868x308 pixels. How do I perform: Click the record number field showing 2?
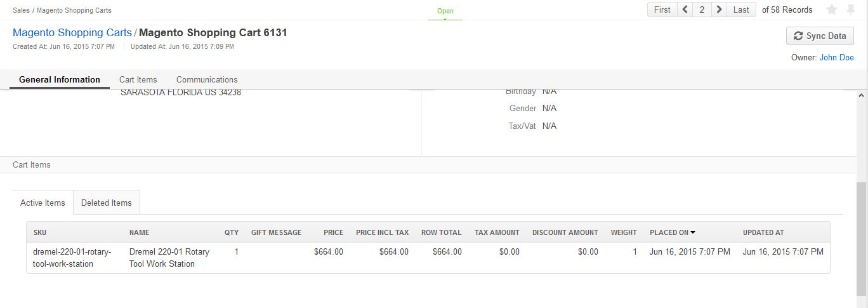pos(702,10)
